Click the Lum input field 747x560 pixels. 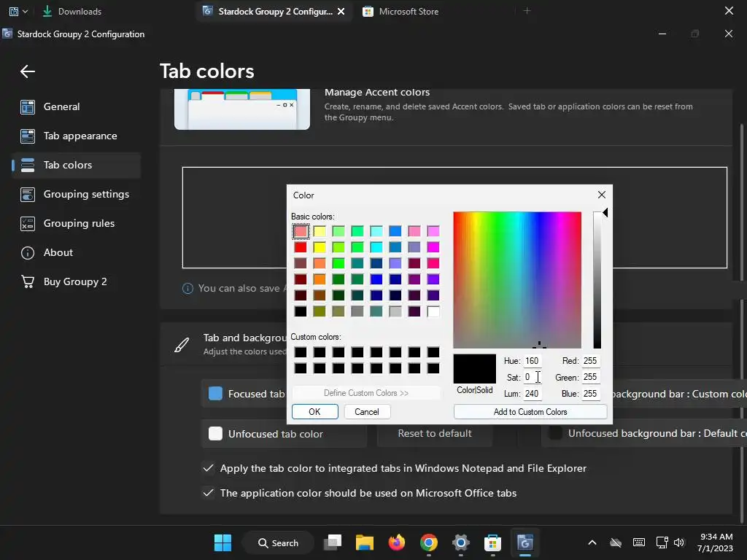click(532, 394)
